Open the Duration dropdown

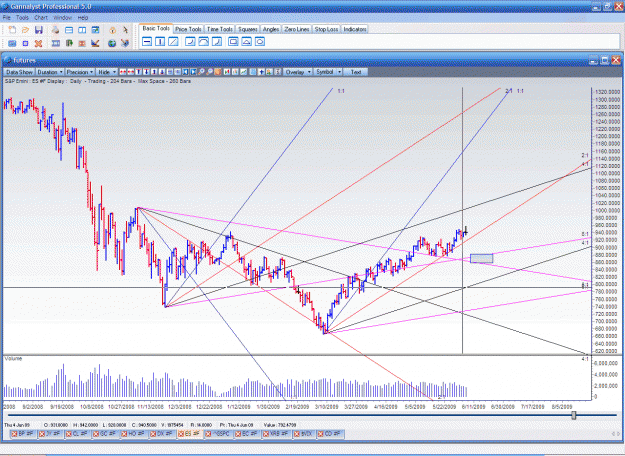[50, 72]
